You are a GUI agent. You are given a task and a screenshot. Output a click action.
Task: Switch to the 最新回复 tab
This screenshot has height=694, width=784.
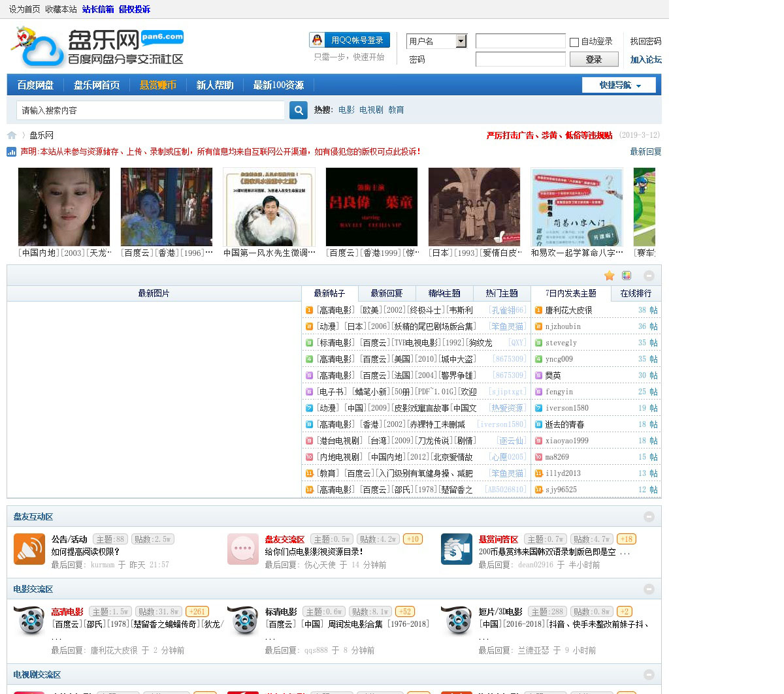(x=387, y=293)
